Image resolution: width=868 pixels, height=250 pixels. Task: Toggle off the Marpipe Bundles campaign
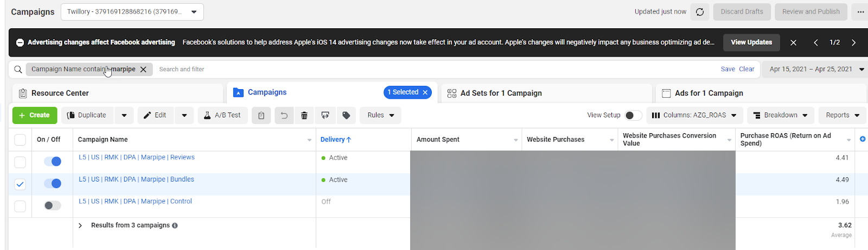53,184
